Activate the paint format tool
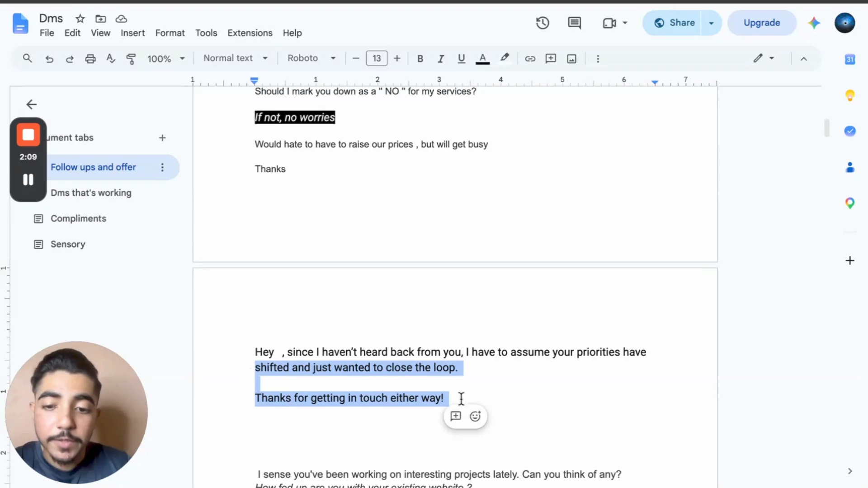Viewport: 868px width, 488px height. pos(131,59)
